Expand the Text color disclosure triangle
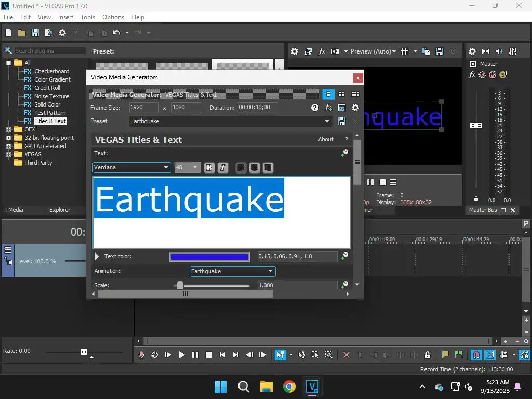 pos(97,256)
